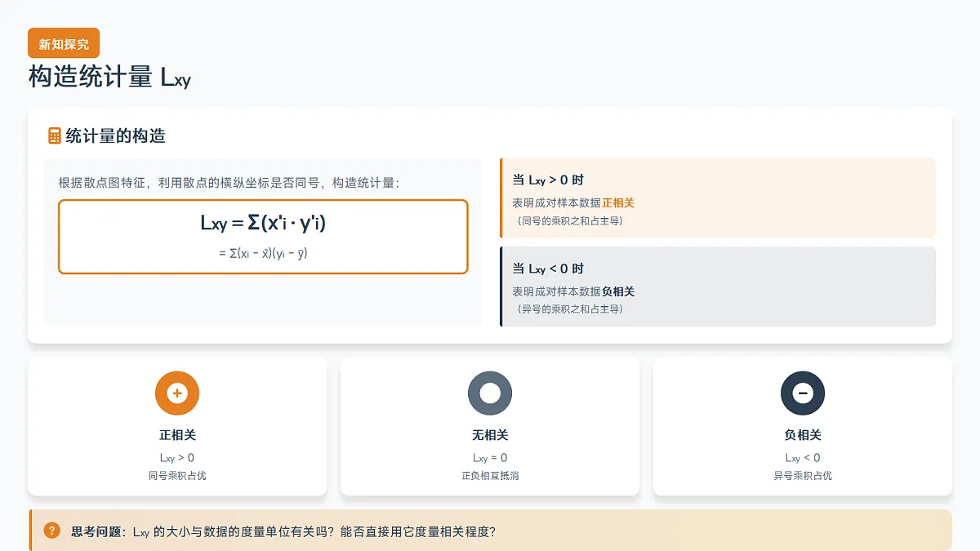This screenshot has height=551, width=980.
Task: Click the dark minus icon above 负相关
Action: pos(803,393)
